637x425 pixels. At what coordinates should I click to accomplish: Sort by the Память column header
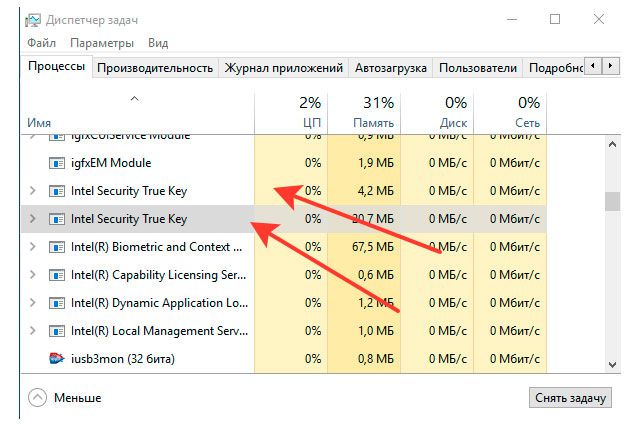point(364,113)
